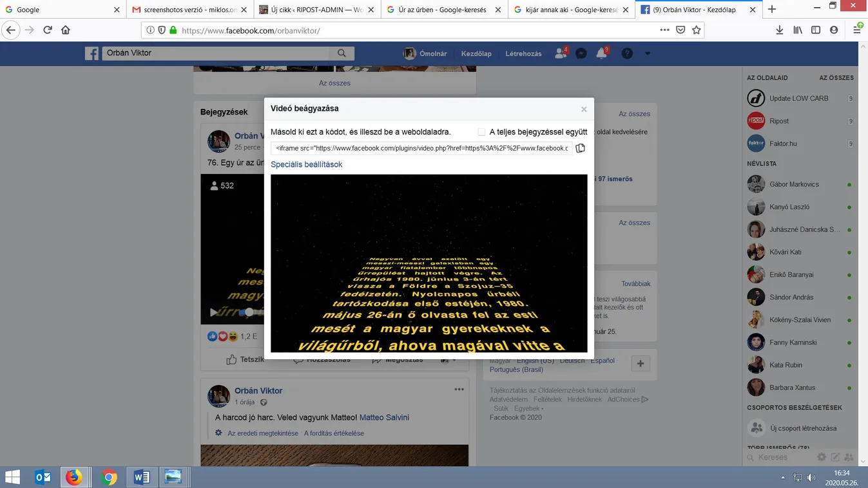Open the post options three-dot menu

pyautogui.click(x=459, y=389)
